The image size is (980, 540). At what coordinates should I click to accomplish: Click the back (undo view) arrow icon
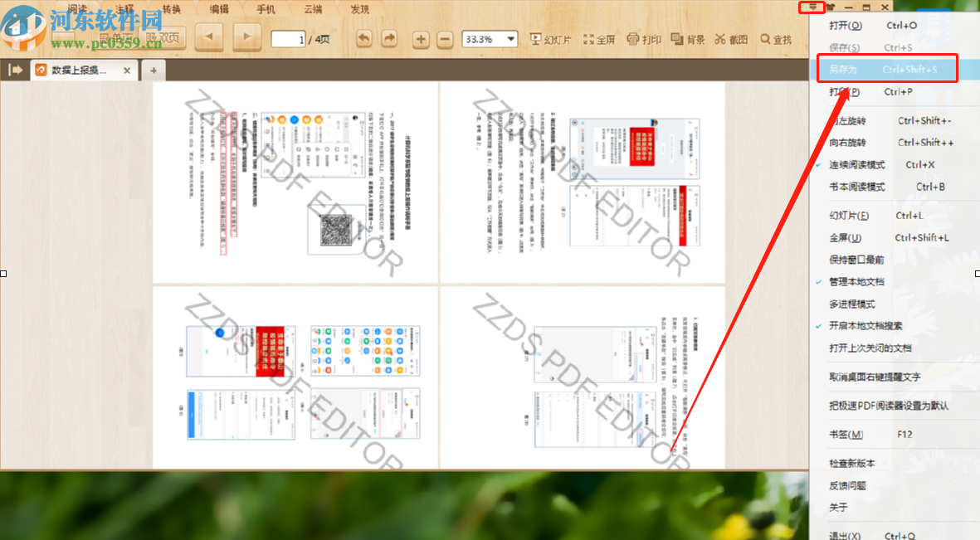coord(363,39)
